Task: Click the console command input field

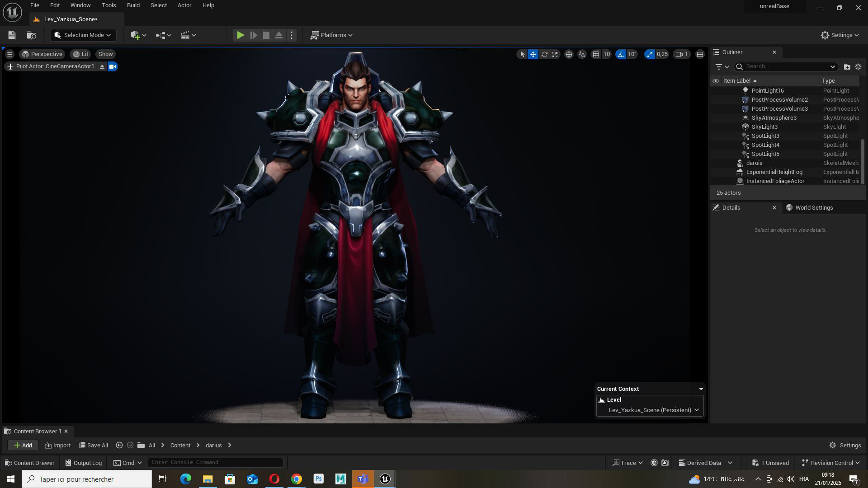Action: 215,463
